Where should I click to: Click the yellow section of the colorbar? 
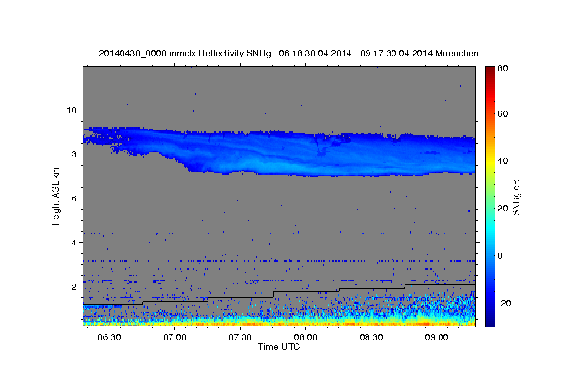[x=490, y=162]
